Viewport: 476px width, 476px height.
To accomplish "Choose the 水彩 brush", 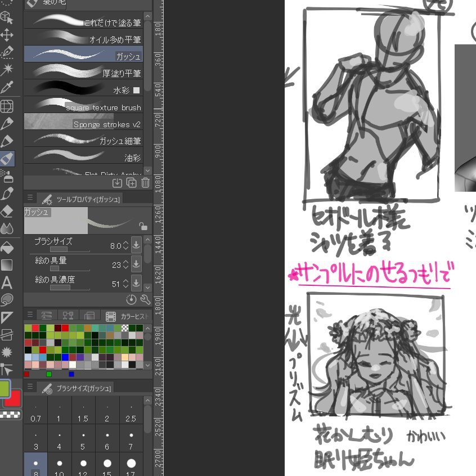I will (83, 88).
